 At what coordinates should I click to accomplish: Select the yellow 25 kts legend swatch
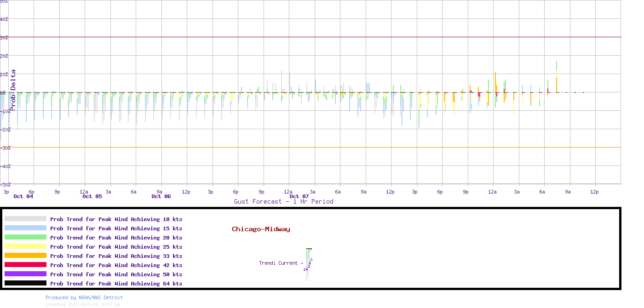pyautogui.click(x=25, y=246)
